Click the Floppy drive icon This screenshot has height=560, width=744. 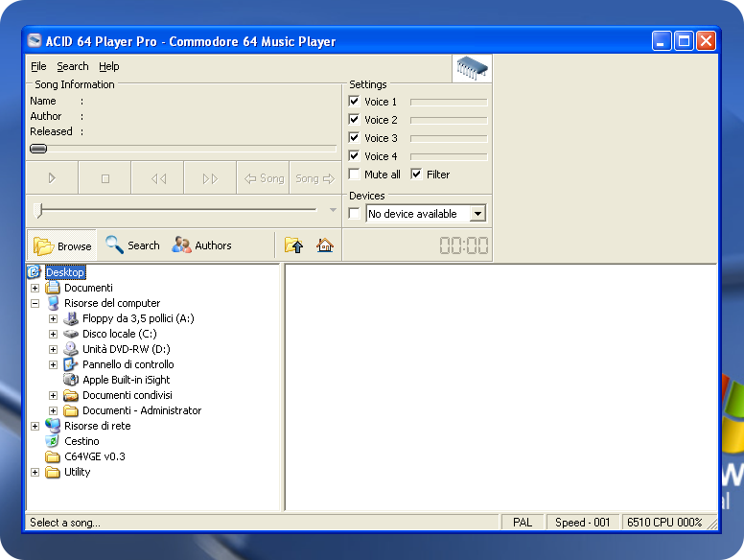(71, 318)
